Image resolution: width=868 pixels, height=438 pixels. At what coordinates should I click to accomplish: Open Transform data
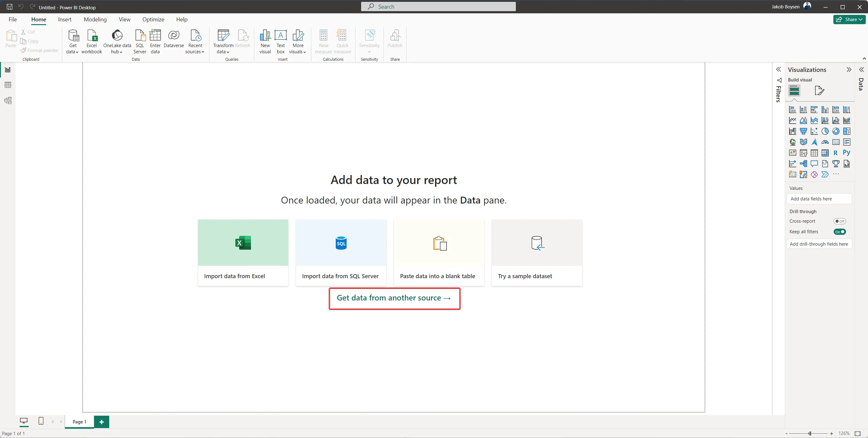(x=223, y=41)
